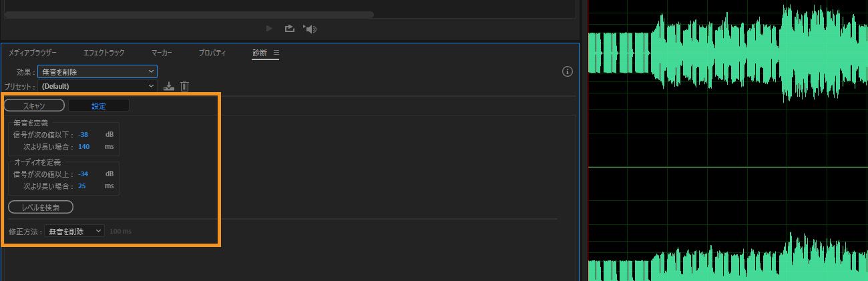Click the info icon in panel

(x=568, y=71)
